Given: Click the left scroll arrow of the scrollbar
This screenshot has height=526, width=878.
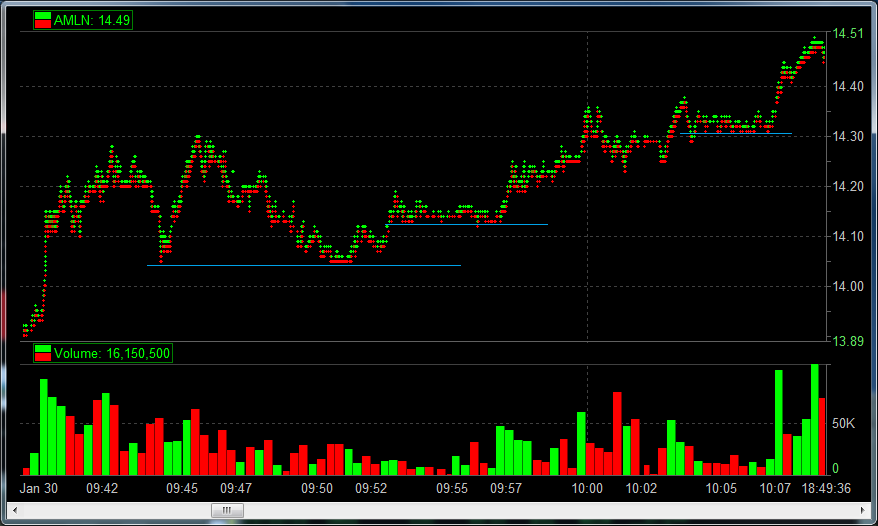Looking at the screenshot, I should click(x=15, y=510).
